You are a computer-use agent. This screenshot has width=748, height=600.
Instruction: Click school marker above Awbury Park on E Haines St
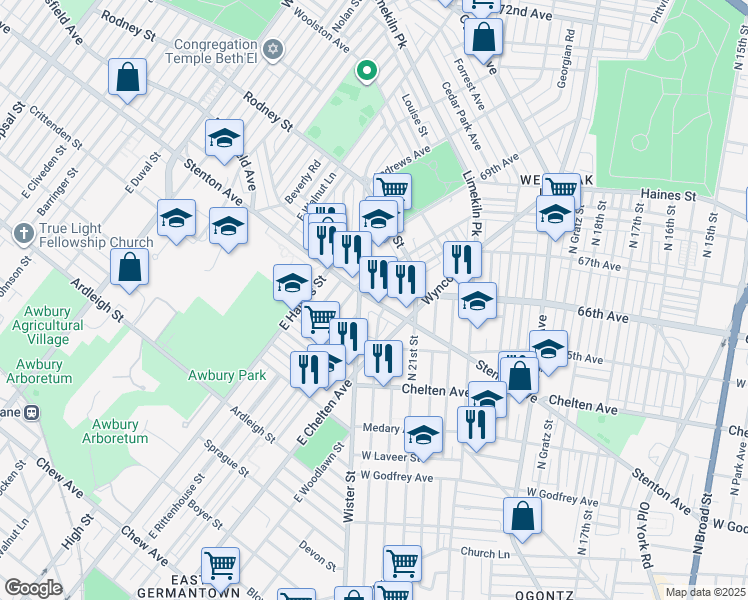pos(292,286)
